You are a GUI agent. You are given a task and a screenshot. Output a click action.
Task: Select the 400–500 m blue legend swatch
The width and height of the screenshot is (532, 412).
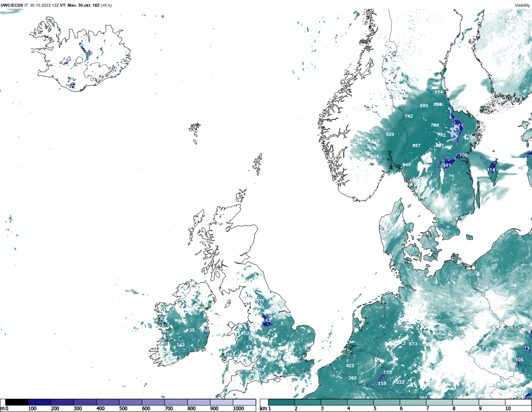click(x=108, y=402)
